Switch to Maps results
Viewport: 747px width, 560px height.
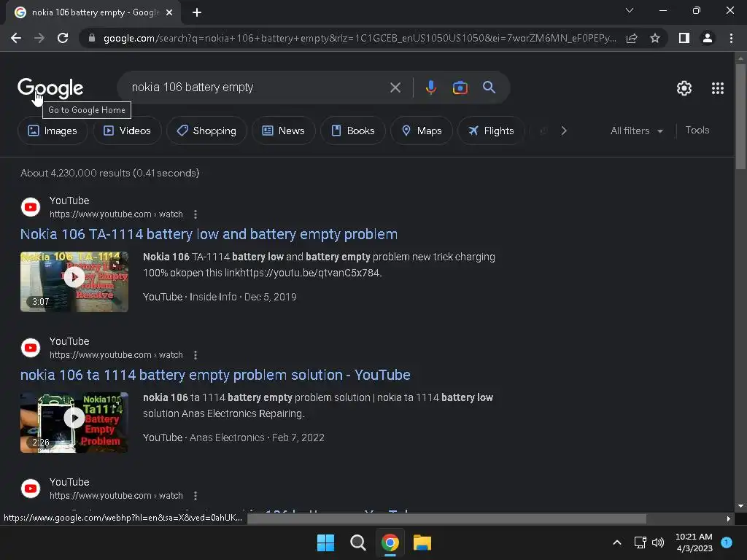click(422, 131)
